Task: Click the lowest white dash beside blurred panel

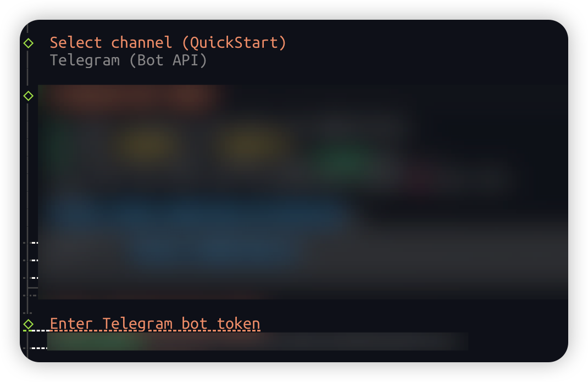Action: (x=35, y=278)
